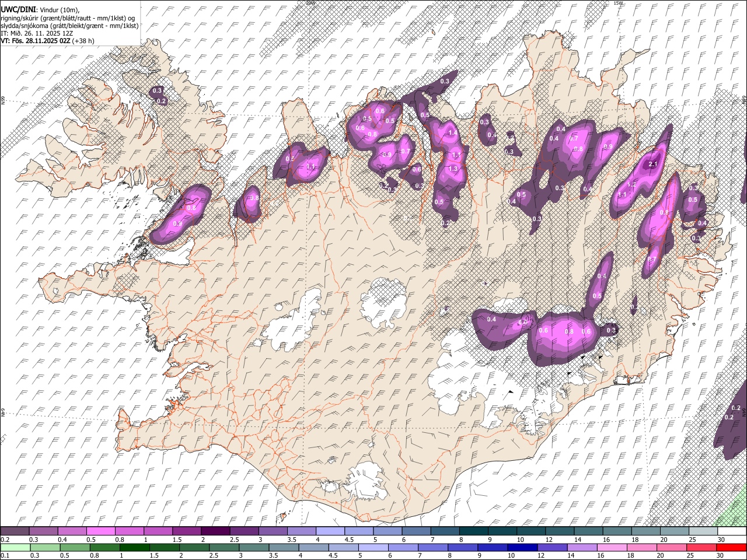Click the '1.4' precipitation value on the map
Image resolution: width=747 pixels, height=560 pixels.
click(453, 133)
